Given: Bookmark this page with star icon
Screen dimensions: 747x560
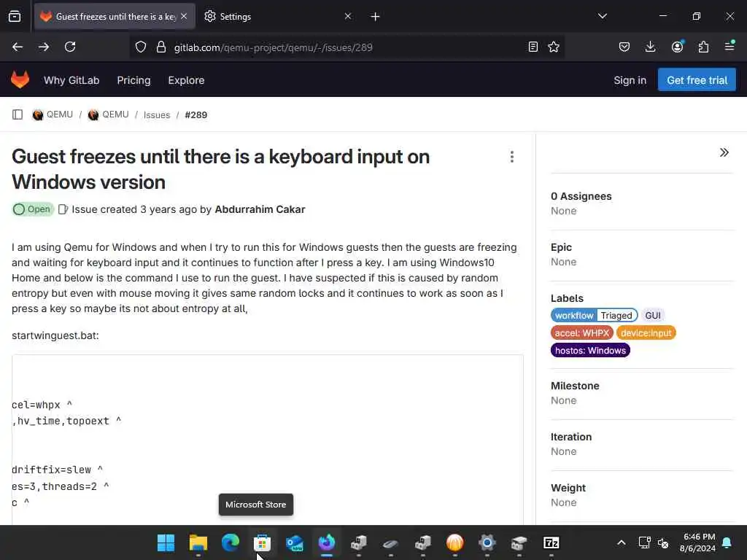Looking at the screenshot, I should coord(554,47).
